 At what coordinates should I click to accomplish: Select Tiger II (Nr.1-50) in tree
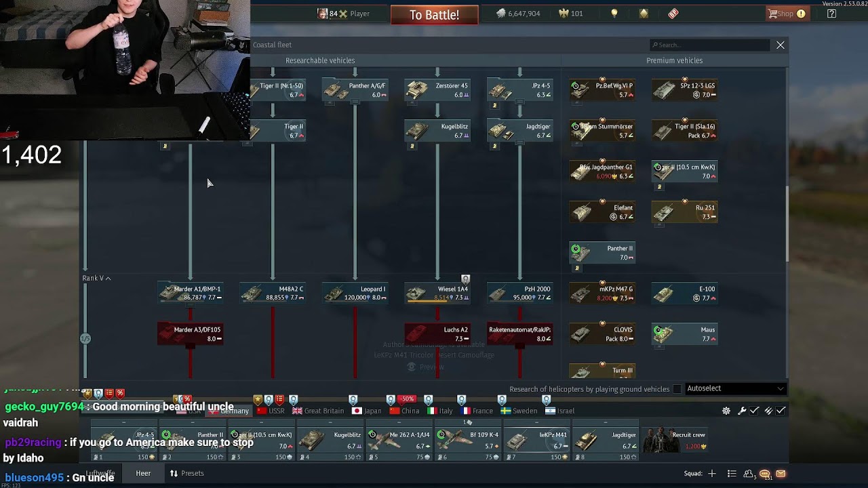point(277,90)
